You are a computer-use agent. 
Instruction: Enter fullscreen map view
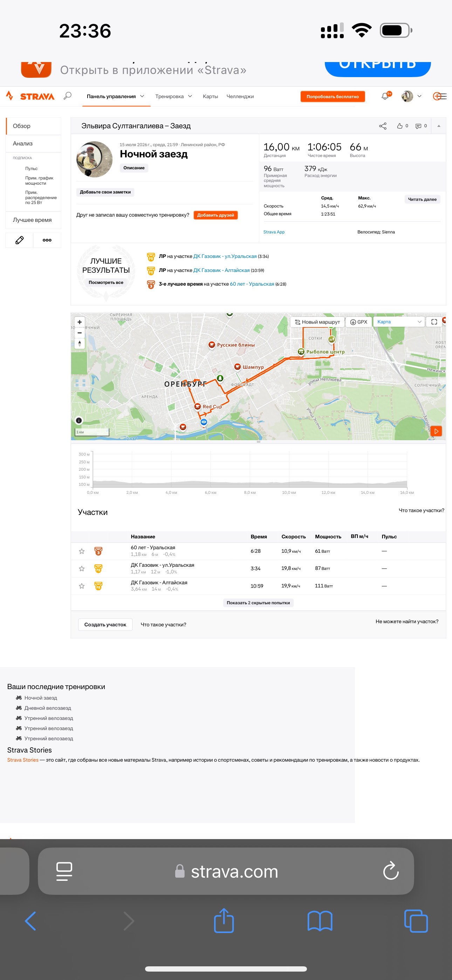[x=434, y=322]
